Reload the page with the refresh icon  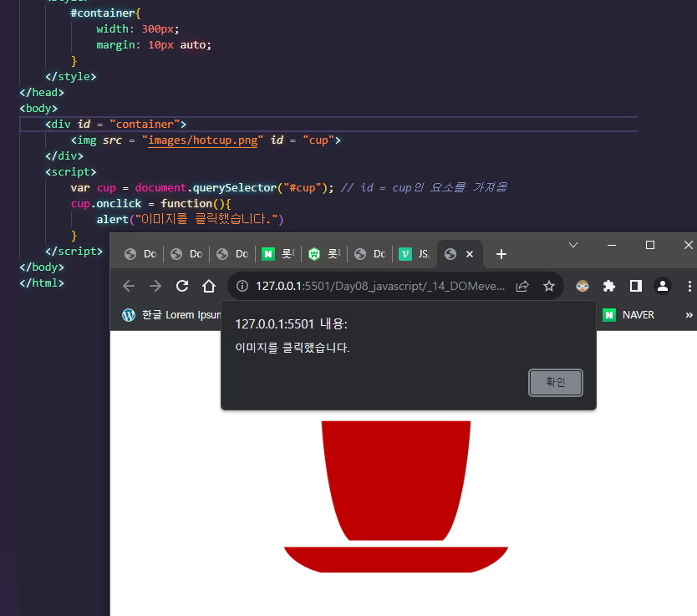[x=182, y=286]
